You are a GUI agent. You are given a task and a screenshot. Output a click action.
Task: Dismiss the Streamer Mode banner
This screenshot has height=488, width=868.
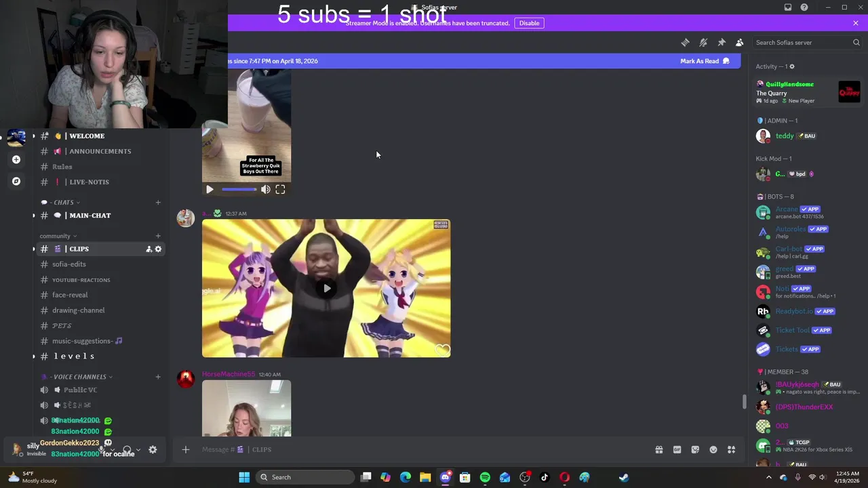[856, 23]
